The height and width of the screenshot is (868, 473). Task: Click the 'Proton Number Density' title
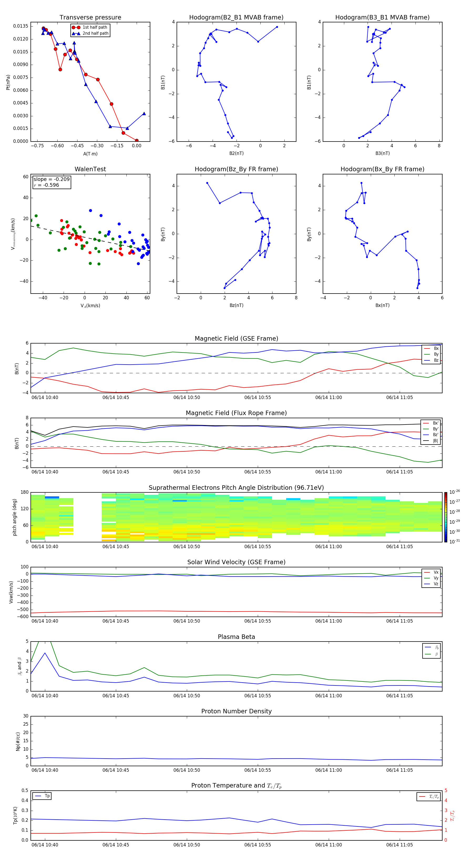[x=236, y=711]
